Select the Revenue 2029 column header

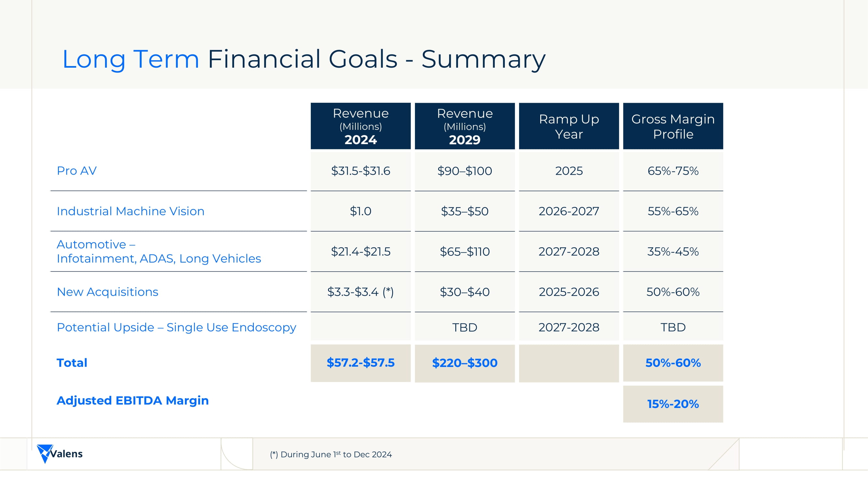[x=465, y=126]
